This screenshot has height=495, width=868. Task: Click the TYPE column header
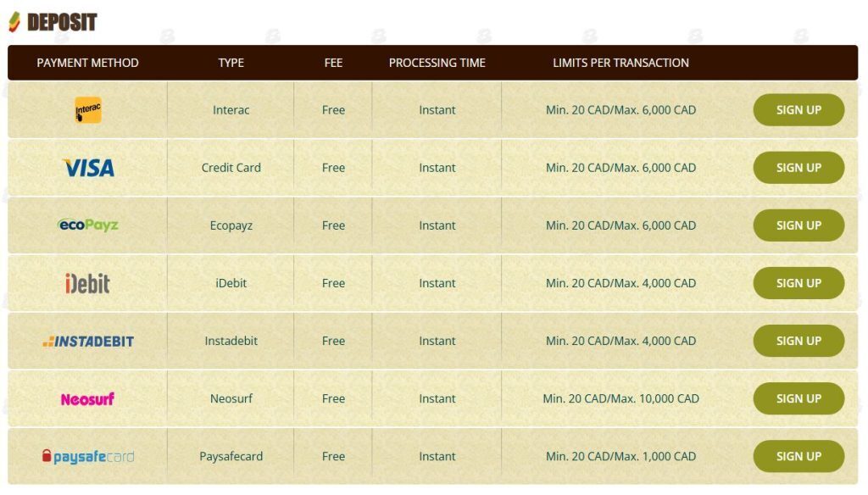231,63
